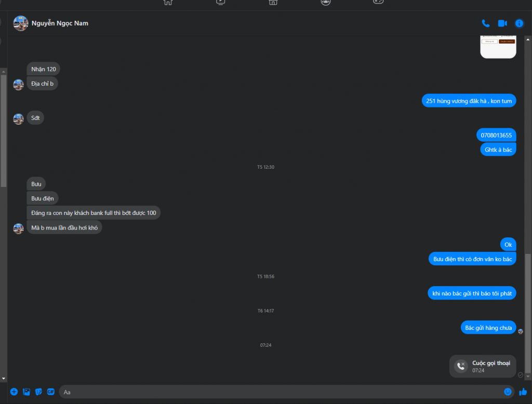Click Nguyễn Ngọc Nam header avatar
The width and height of the screenshot is (532, 404).
coord(21,23)
